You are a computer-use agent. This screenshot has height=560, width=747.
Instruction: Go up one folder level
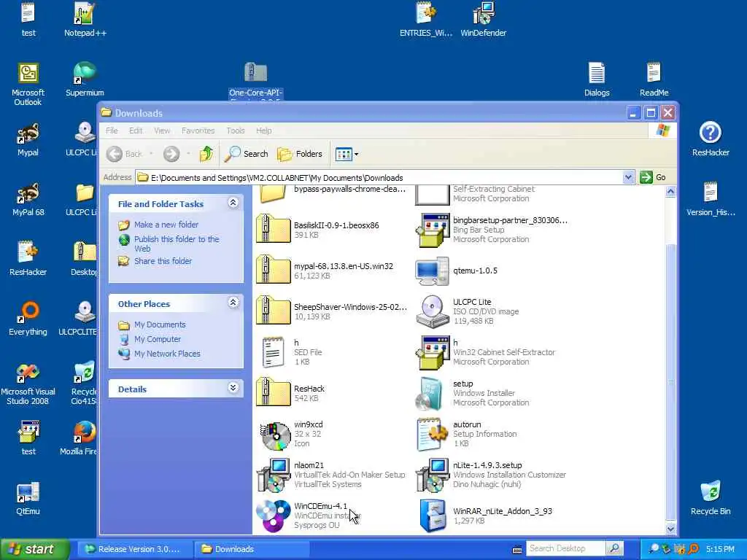206,154
